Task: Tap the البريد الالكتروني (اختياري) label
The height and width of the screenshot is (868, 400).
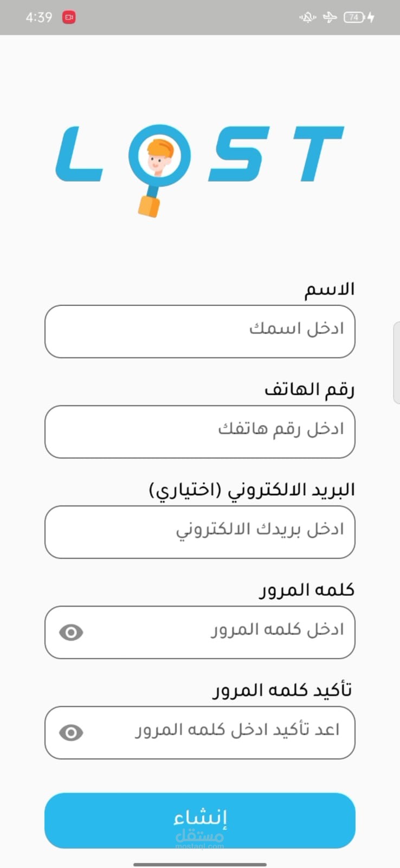Action: (251, 490)
